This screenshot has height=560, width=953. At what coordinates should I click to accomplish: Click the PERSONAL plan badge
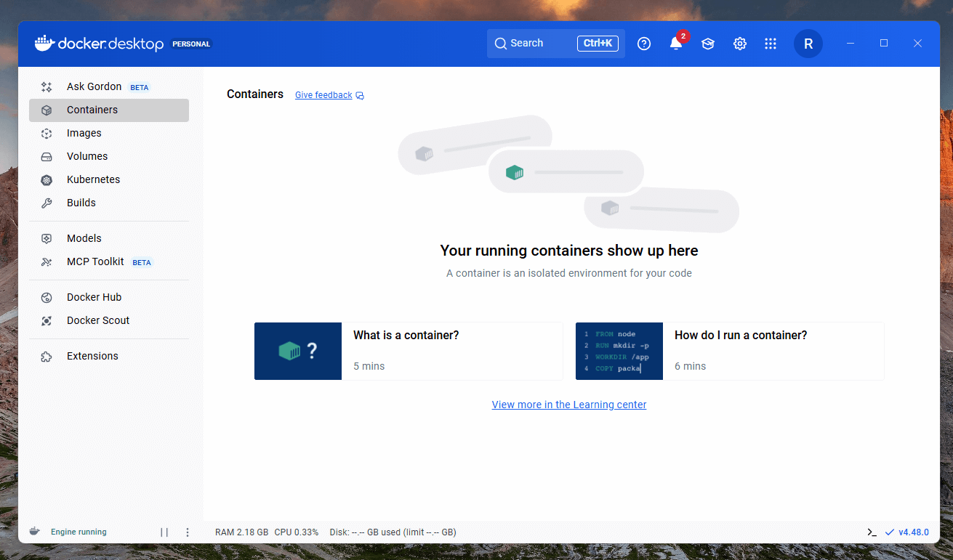[191, 44]
